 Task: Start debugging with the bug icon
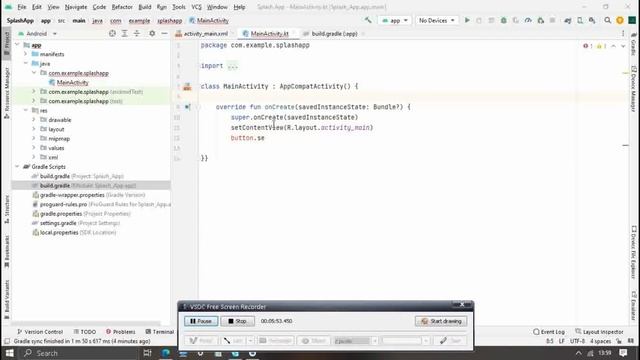(x=504, y=20)
